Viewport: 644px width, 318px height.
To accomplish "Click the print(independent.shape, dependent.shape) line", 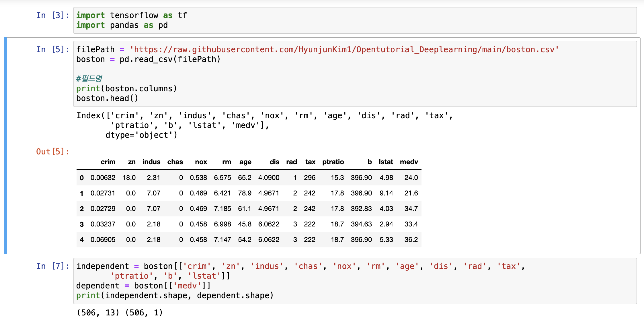I will coord(175,296).
